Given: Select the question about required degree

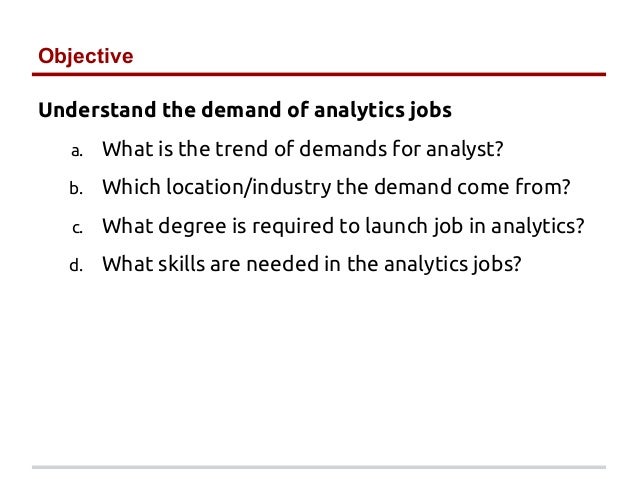Looking at the screenshot, I should coord(343,226).
